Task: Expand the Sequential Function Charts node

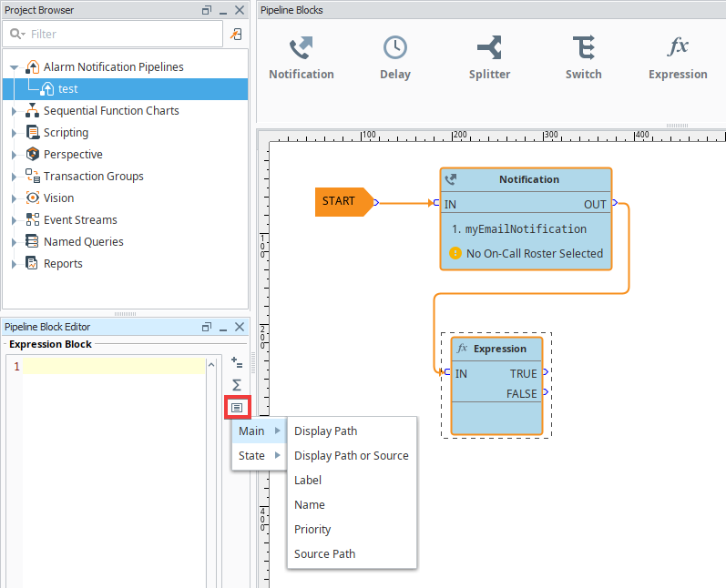Action: pos(14,111)
